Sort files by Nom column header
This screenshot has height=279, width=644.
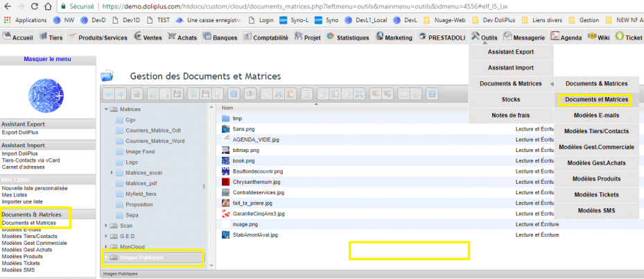(x=227, y=108)
